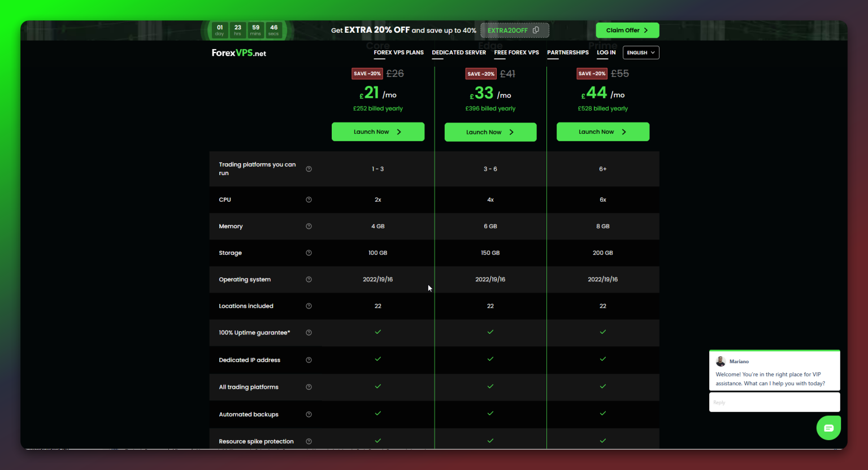Open tooltip beside Locations included
The image size is (868, 470).
click(x=309, y=306)
